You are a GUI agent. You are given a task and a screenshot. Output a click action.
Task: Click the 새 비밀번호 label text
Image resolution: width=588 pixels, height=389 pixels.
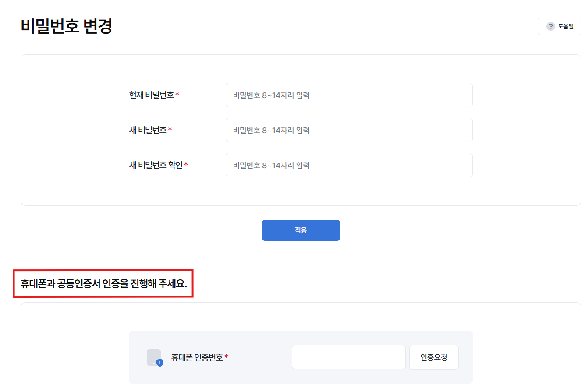coord(148,130)
